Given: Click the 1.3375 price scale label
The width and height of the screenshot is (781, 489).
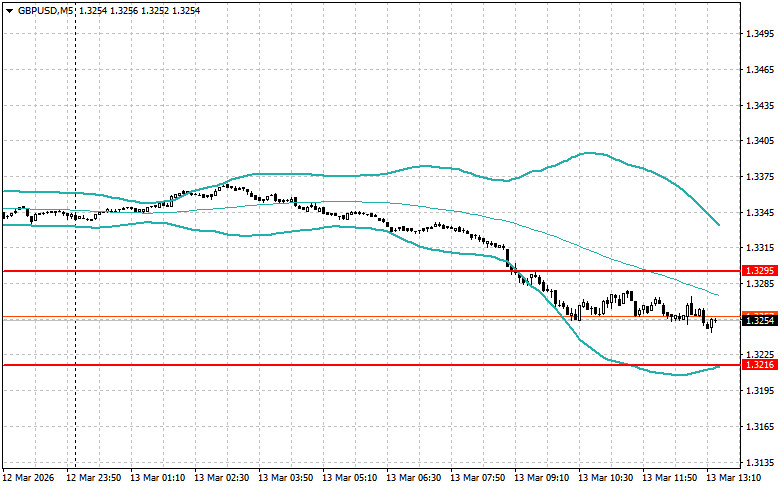Looking at the screenshot, I should click(760, 177).
